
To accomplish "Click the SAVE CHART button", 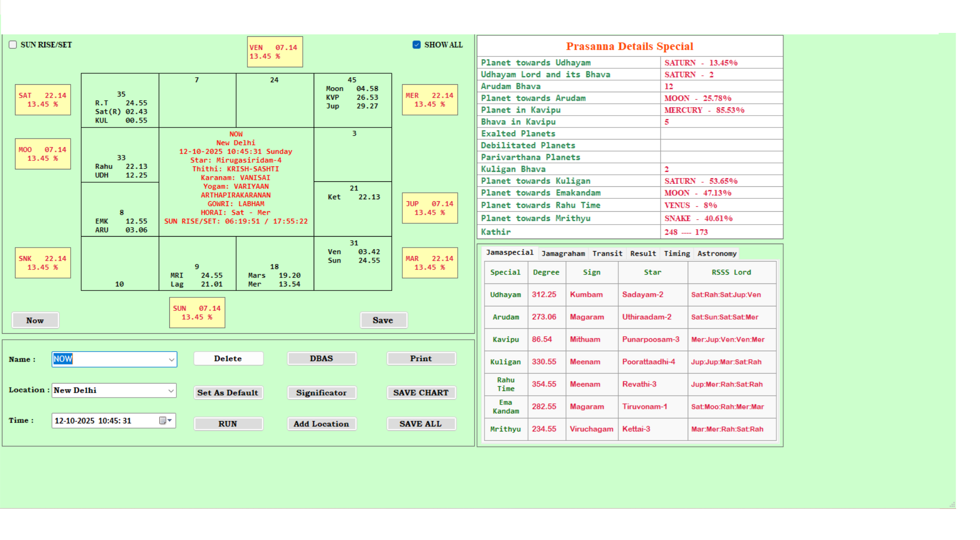I will point(421,393).
